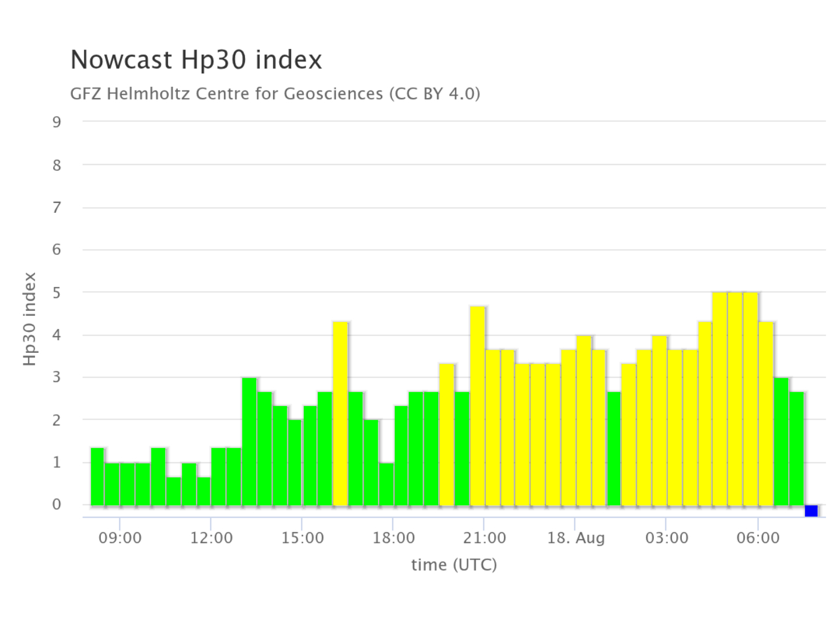This screenshot has height=630, width=840.
Task: Click the vertical 'Hp30 index' axis label
Action: [30, 319]
